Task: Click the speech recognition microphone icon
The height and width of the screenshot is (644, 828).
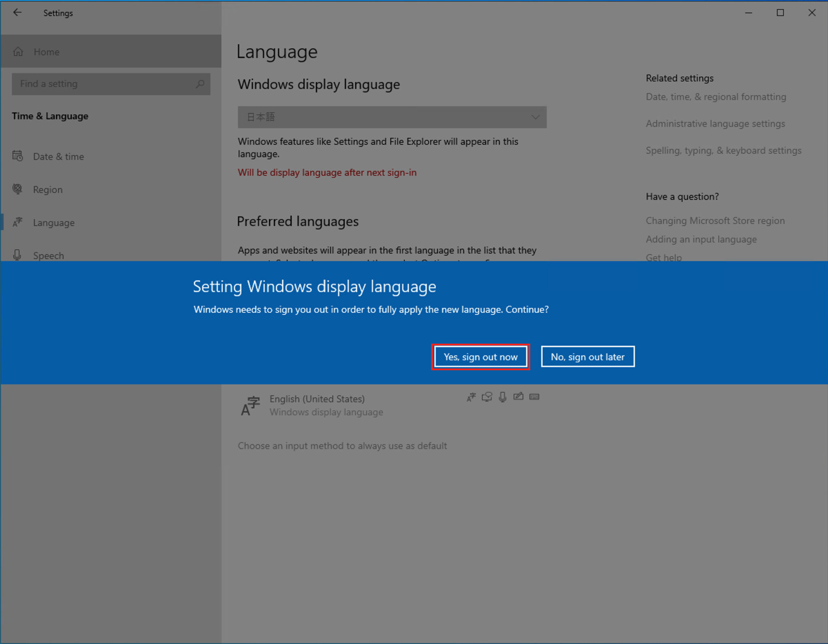Action: pos(503,397)
